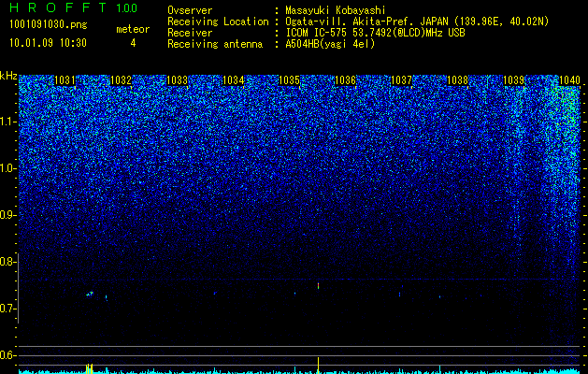The height and width of the screenshot is (374, 588).
Task: Click the kHz axis unit label
Action: point(8,76)
